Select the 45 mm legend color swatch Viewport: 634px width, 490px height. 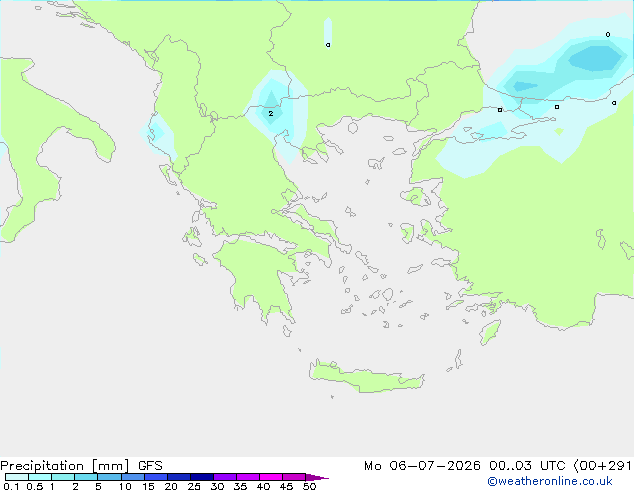tap(294, 477)
